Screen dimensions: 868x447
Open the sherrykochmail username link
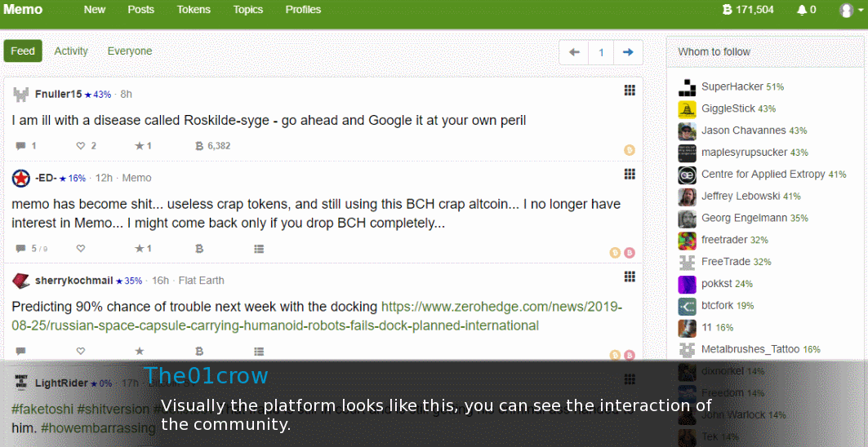[73, 281]
